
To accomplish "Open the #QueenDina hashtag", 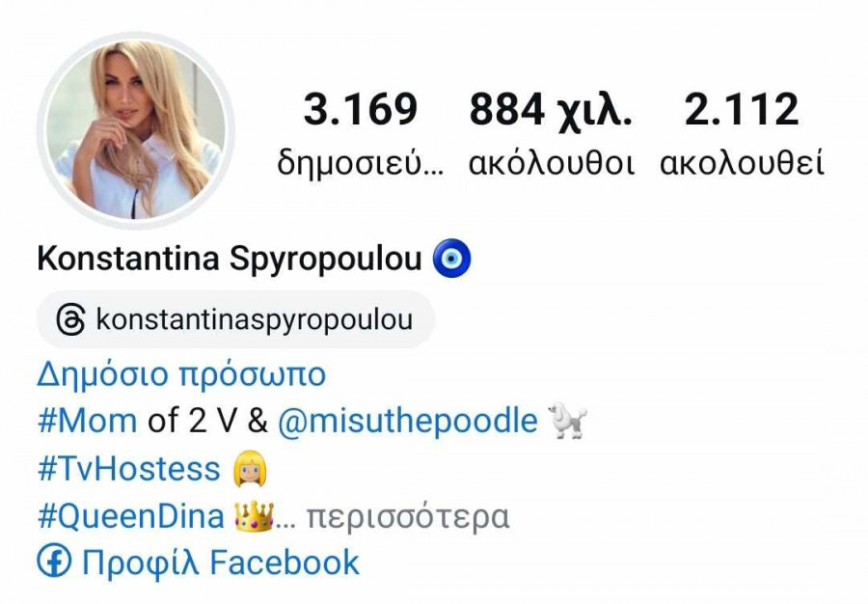I will 130,516.
